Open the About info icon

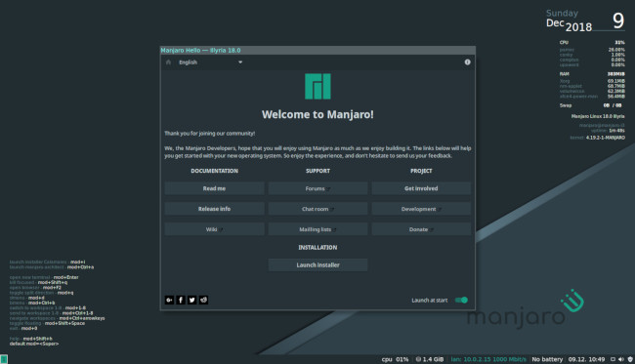coord(467,62)
